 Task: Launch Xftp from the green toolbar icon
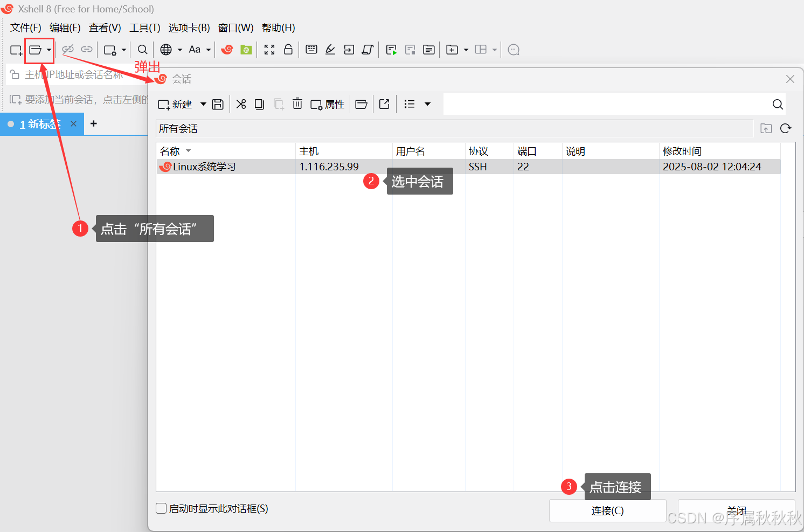[x=246, y=50]
